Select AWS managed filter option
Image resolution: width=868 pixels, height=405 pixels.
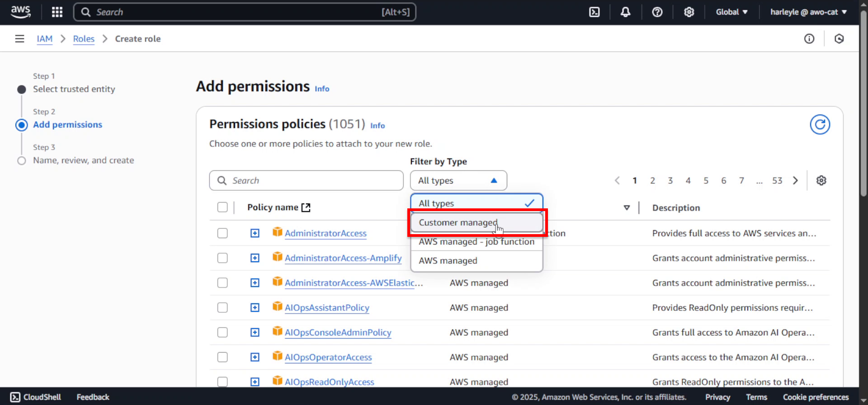tap(476, 261)
